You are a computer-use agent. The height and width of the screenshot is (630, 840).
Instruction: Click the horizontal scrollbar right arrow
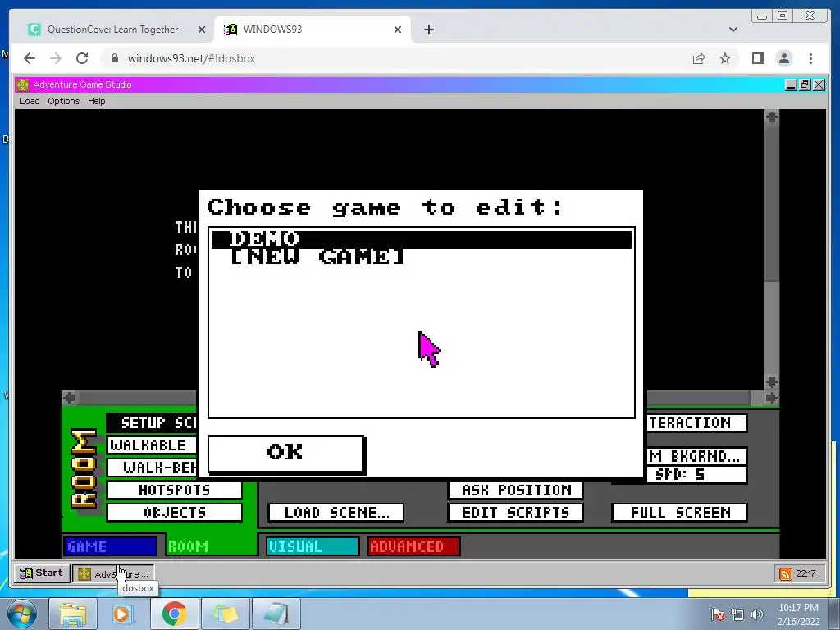coord(771,398)
